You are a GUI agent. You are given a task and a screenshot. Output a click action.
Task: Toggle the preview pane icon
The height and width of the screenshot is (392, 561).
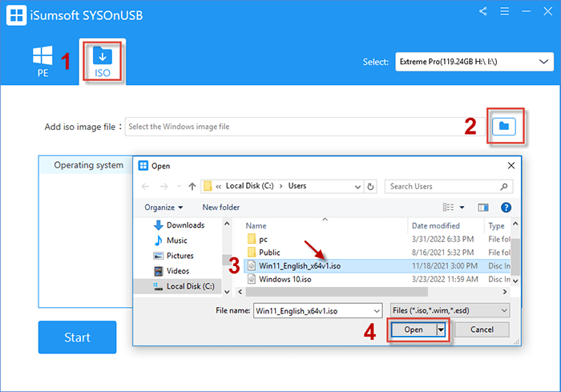click(483, 208)
